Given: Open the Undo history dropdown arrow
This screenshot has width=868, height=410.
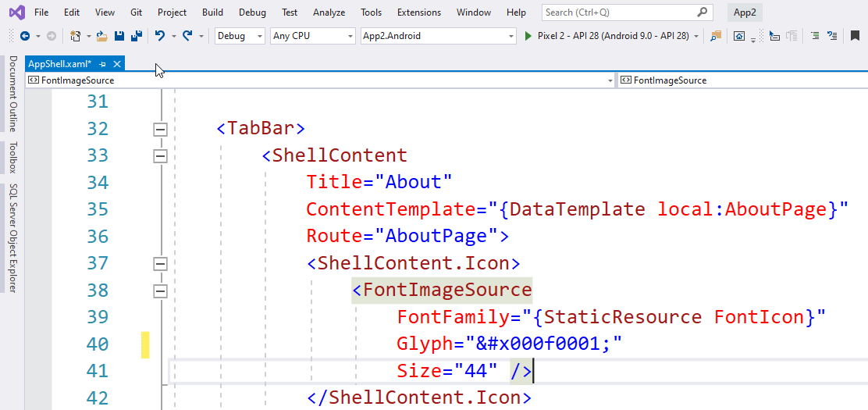Looking at the screenshot, I should [173, 37].
